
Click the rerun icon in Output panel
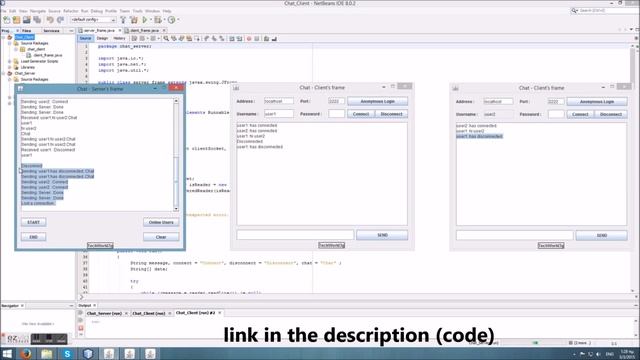81,313
